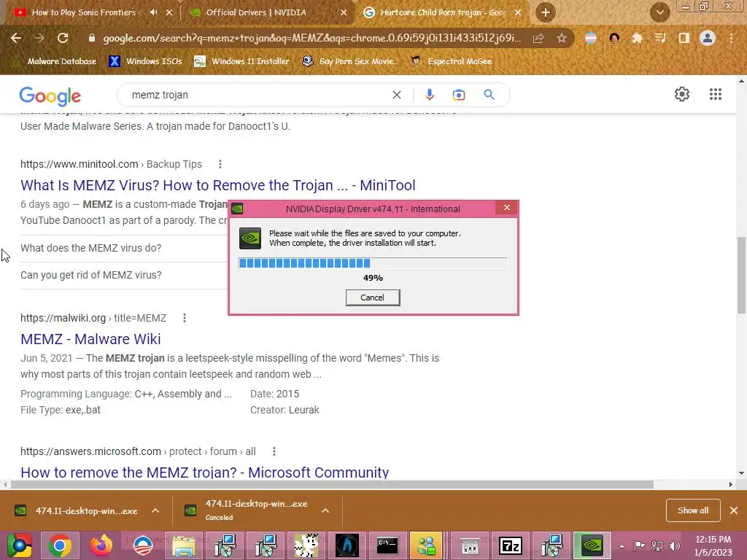Screen dimensions: 747x560
Task: Switch to the How to Play Sonic Frontiers tab
Action: [83, 12]
